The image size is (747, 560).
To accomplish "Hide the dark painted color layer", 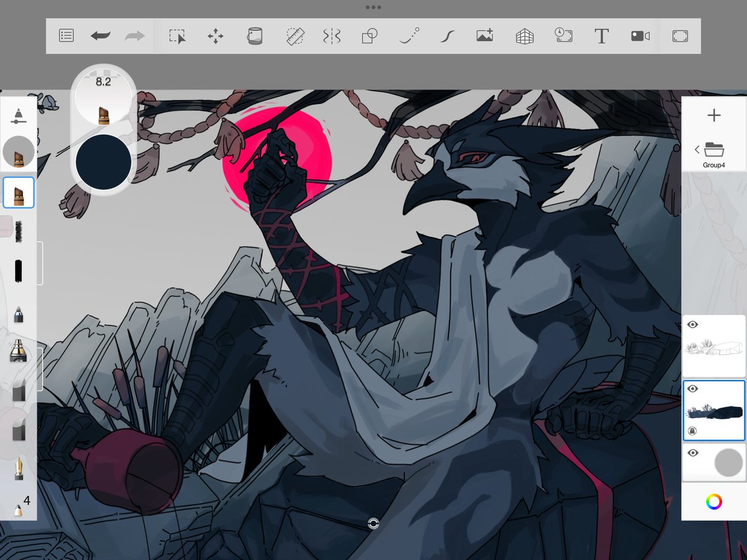I will (x=692, y=389).
